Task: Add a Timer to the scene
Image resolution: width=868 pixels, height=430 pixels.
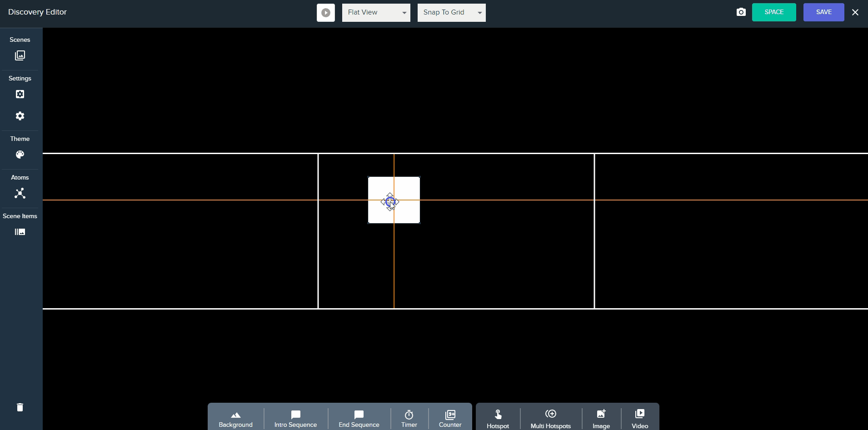Action: [x=409, y=419]
